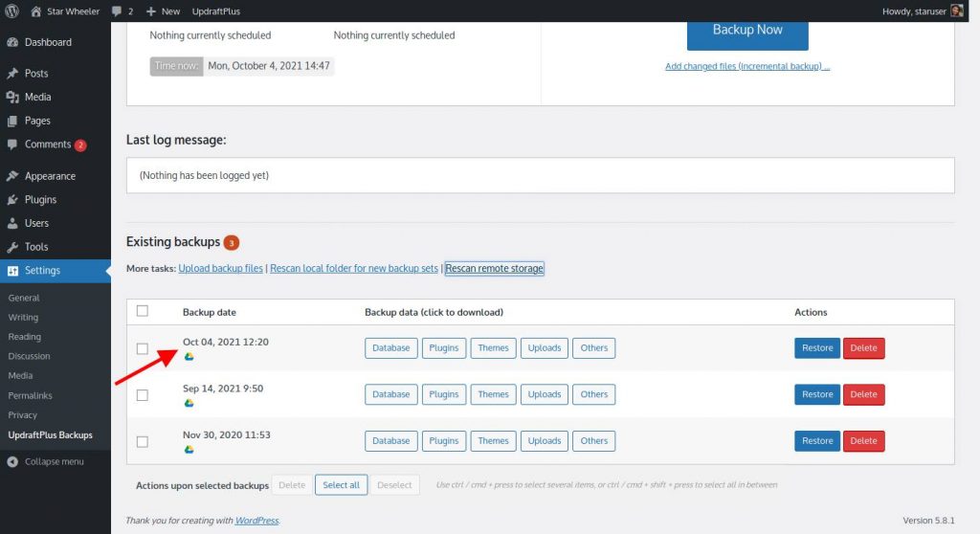980x534 pixels.
Task: Download Database from Oct 04, 2021 backup
Action: [x=391, y=348]
